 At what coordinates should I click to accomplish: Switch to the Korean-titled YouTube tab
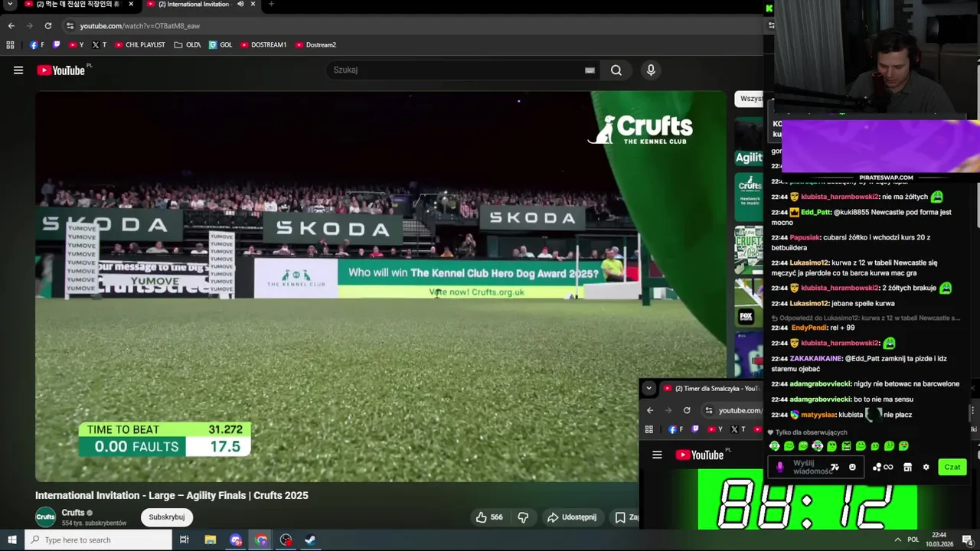coord(73,5)
